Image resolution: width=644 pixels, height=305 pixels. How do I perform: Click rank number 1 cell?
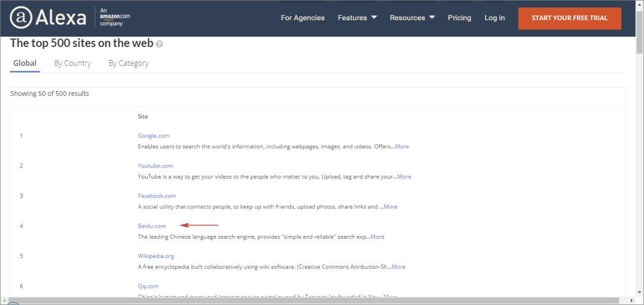(x=21, y=136)
